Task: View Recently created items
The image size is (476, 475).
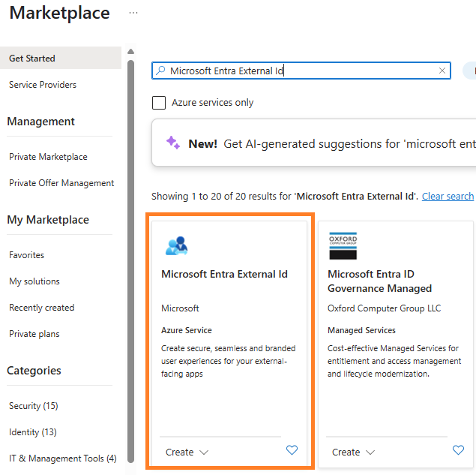Action: [41, 308]
